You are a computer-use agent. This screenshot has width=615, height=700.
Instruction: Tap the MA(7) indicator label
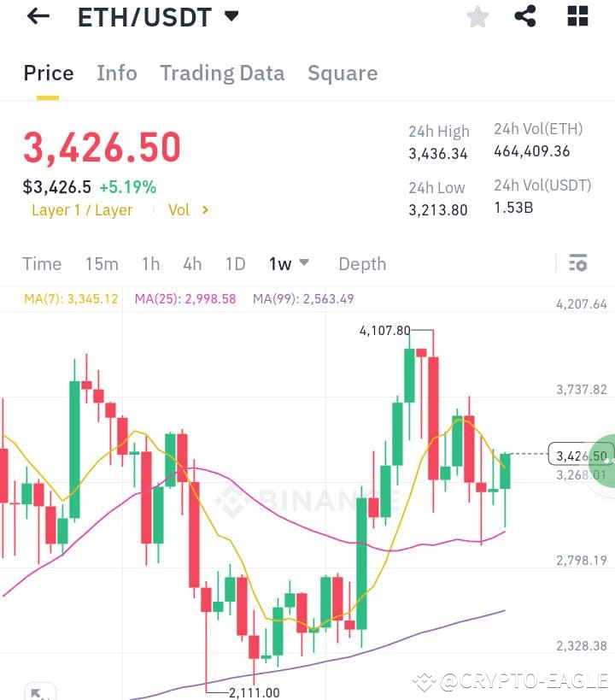pos(71,298)
